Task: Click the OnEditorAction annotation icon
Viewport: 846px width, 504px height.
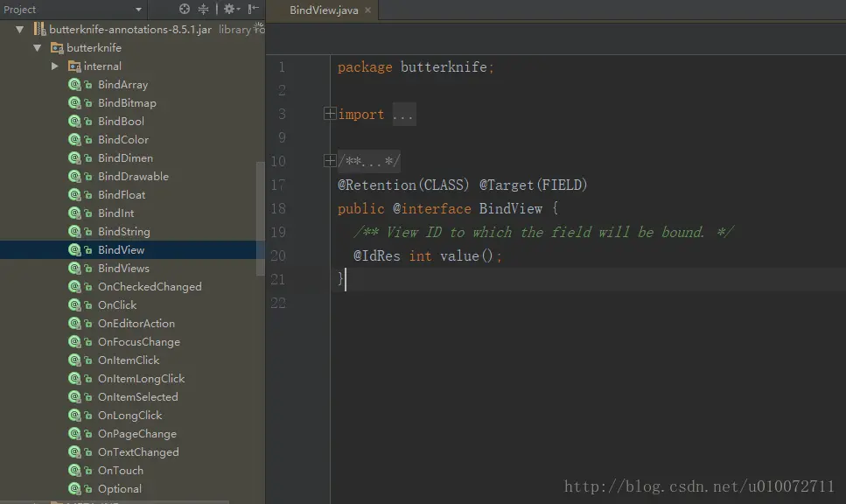Action: [74, 323]
